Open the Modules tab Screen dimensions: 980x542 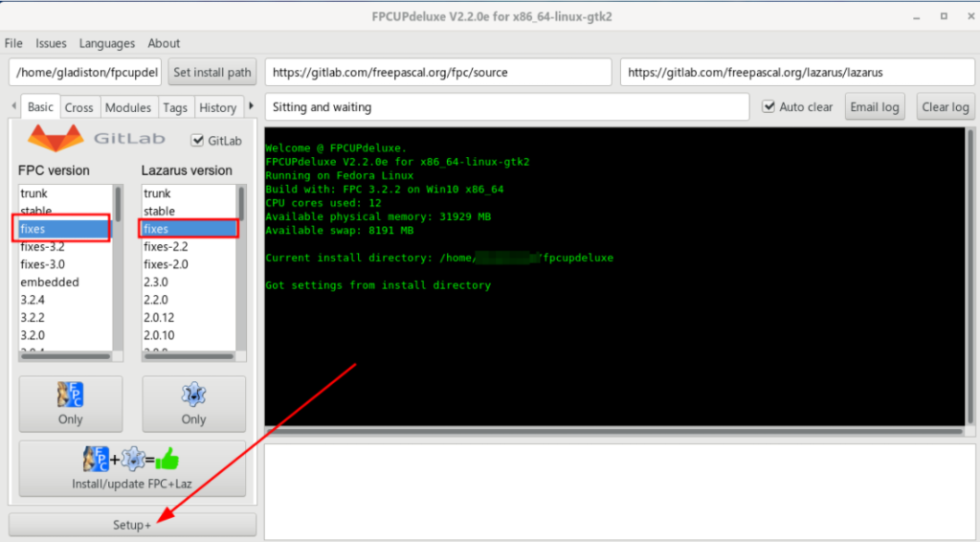coord(128,108)
